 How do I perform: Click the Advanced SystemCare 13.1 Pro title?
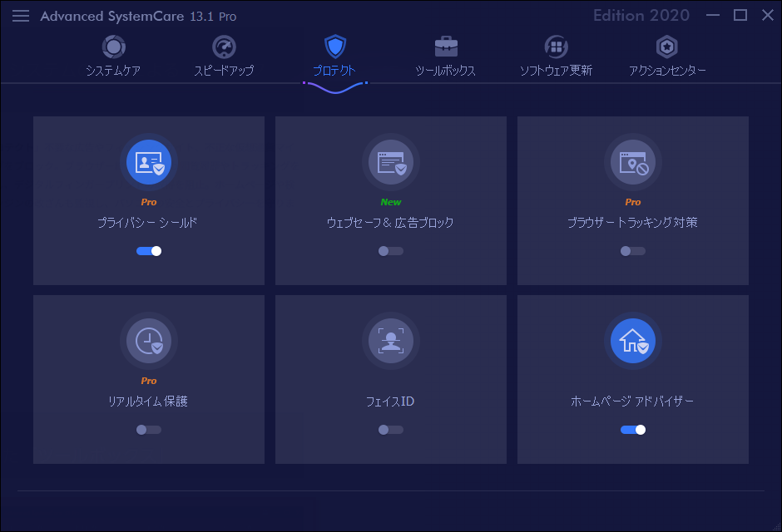pos(138,17)
